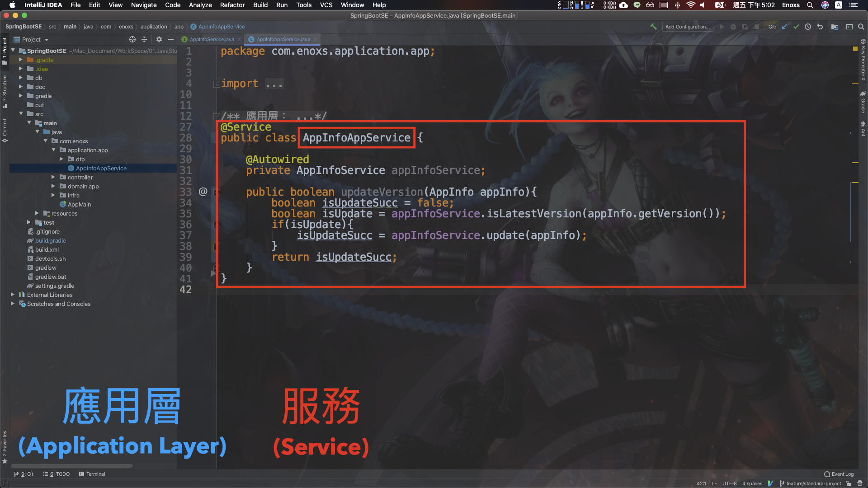Open Project Structure icon in toolbar
The image size is (868, 488).
(x=835, y=27)
